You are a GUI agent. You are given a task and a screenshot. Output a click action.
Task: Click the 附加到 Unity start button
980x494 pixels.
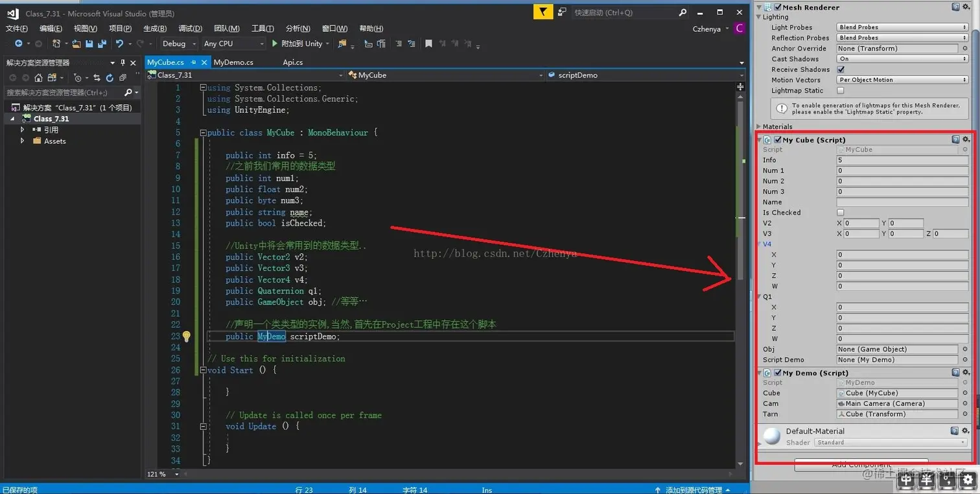pyautogui.click(x=297, y=43)
